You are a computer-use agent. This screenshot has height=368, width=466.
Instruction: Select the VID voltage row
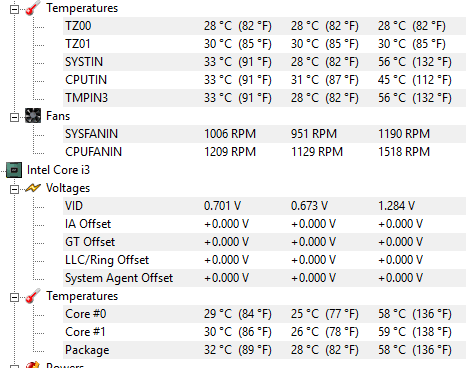point(264,206)
